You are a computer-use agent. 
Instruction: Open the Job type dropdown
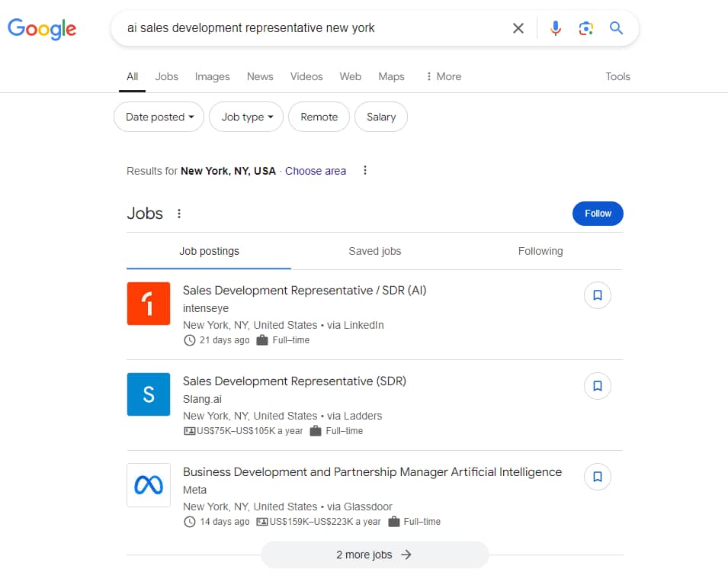(x=246, y=117)
